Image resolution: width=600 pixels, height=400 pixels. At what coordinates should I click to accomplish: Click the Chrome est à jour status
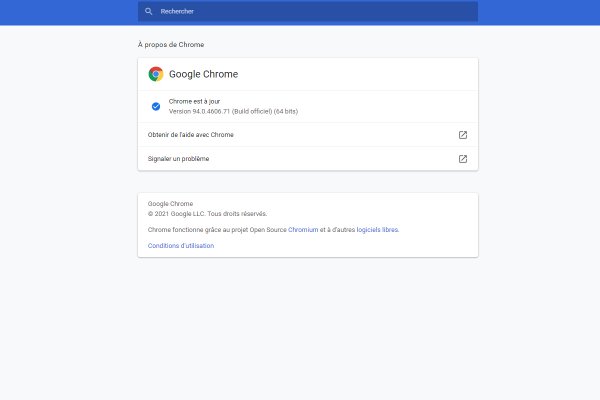[x=196, y=102]
